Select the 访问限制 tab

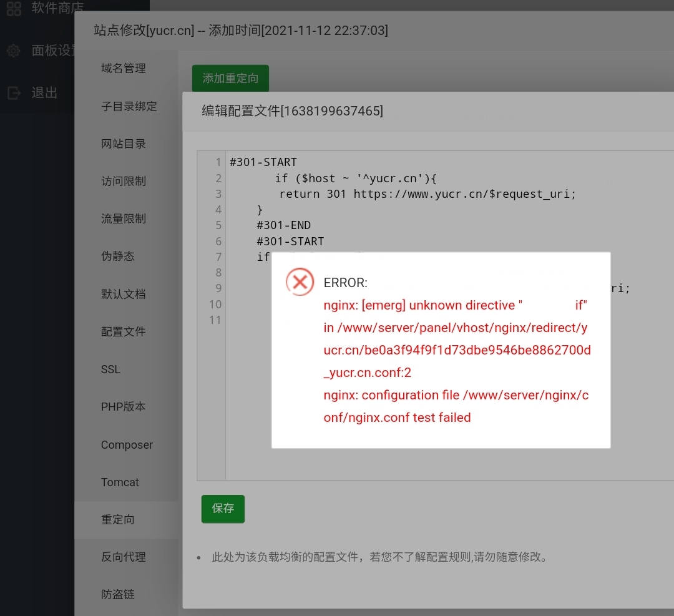[124, 182]
